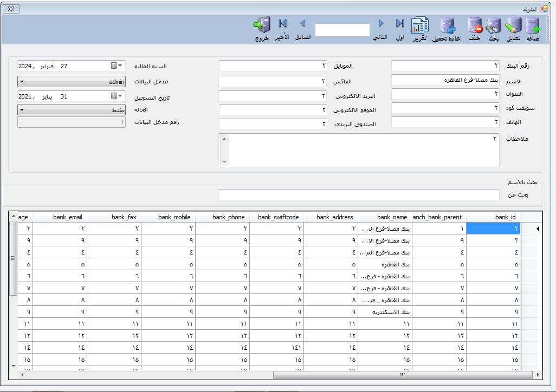Jump using the الأخير (Last) record arrow
Viewport: 556px width, 392px height.
tap(282, 24)
